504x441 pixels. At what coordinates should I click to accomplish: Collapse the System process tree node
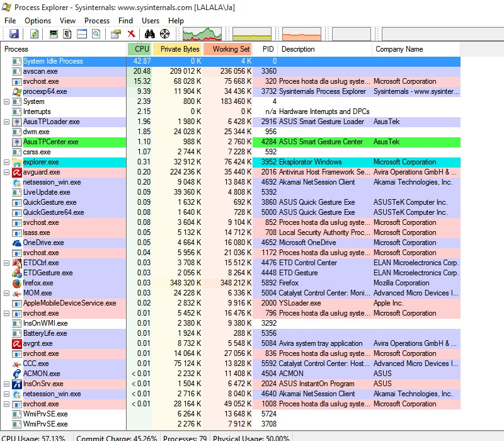(x=6, y=101)
